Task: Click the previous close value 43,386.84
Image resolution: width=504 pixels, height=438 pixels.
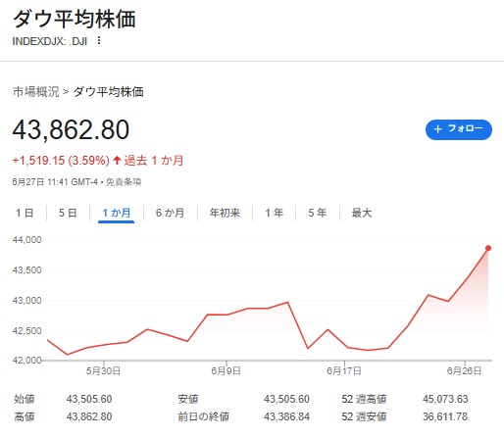Action: point(286,416)
